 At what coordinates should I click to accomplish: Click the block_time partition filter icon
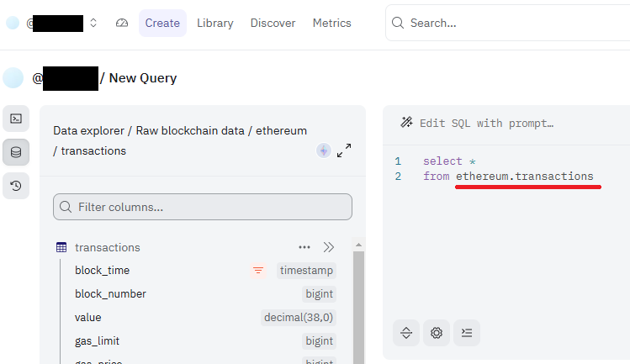click(x=258, y=271)
